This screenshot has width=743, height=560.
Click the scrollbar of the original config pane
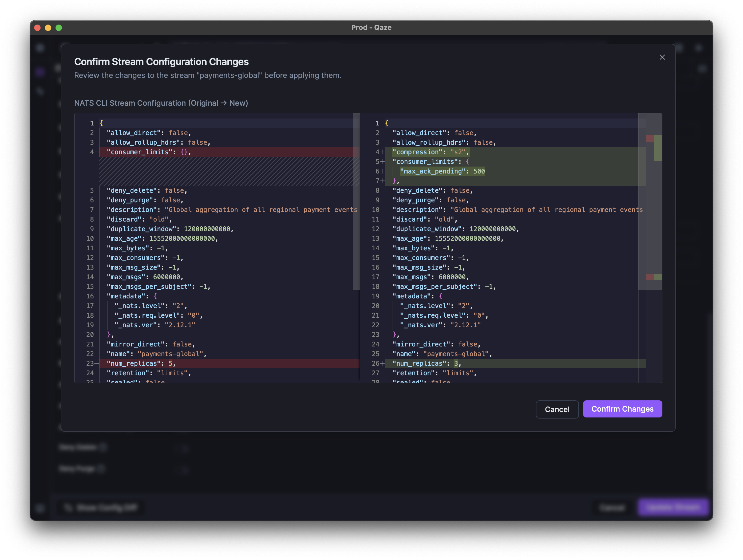coord(356,202)
